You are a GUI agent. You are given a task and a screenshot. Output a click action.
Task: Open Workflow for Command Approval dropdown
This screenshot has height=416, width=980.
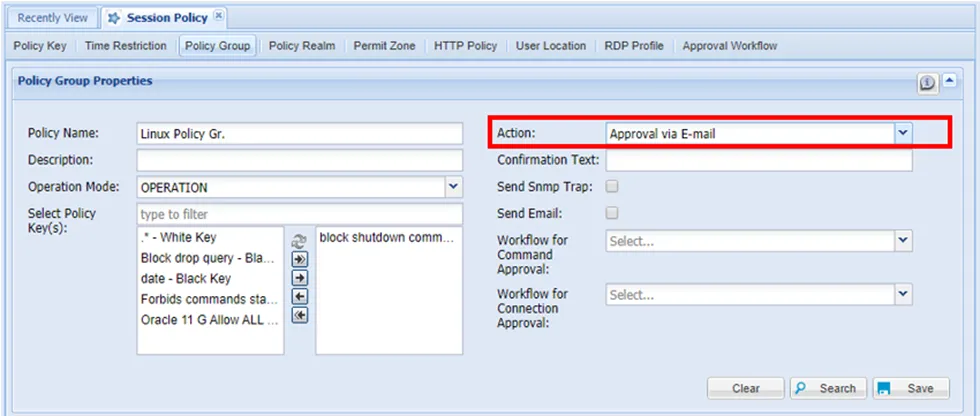[x=902, y=240]
